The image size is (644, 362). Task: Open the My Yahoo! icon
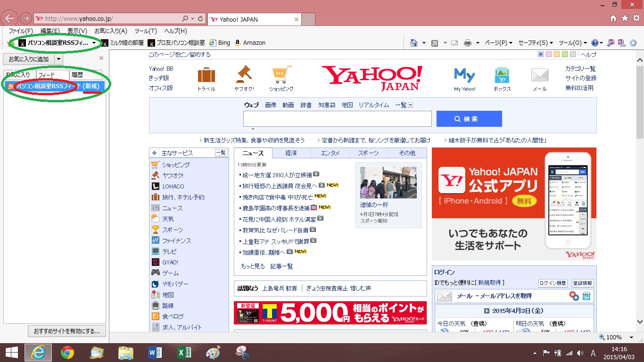(x=464, y=75)
